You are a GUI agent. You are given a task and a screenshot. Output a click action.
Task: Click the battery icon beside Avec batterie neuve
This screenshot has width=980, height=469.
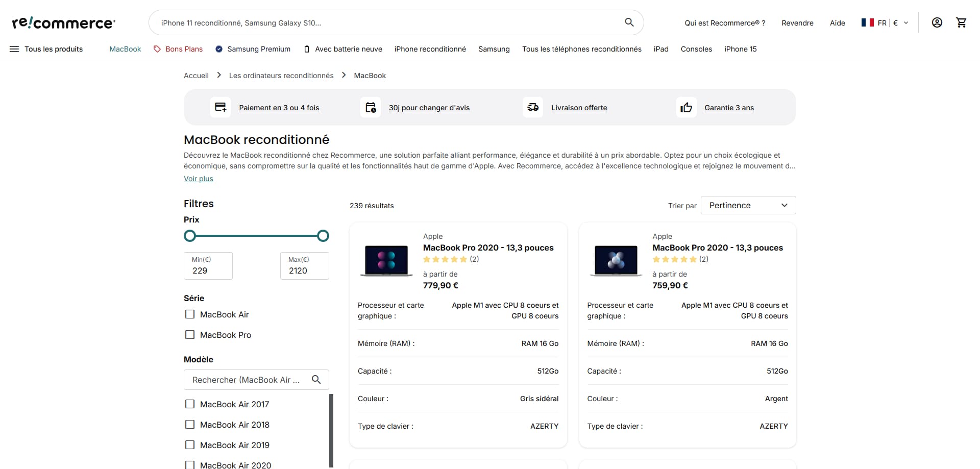point(307,49)
